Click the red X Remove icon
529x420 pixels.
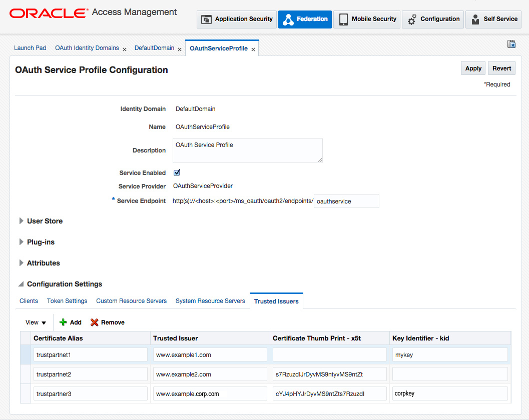(x=94, y=322)
